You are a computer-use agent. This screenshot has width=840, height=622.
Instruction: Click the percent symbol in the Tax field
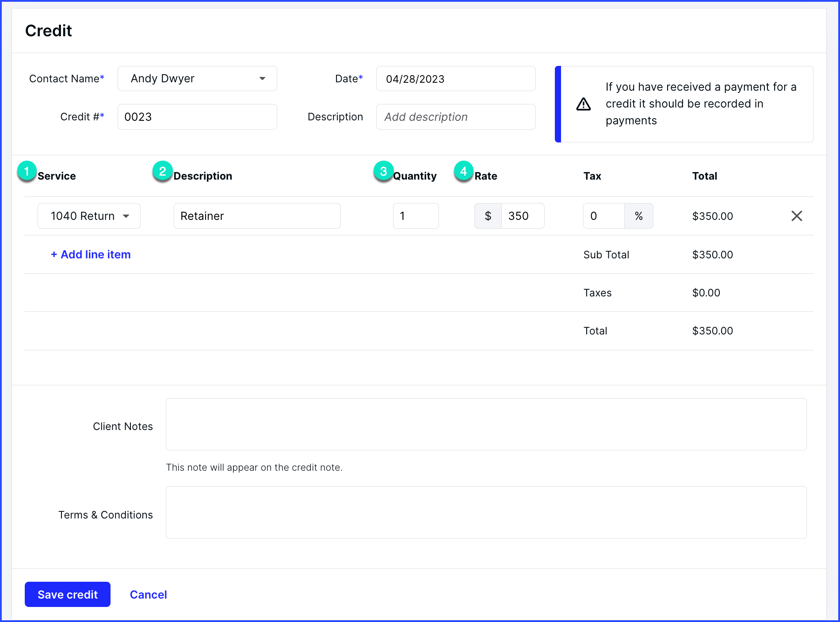[639, 216]
